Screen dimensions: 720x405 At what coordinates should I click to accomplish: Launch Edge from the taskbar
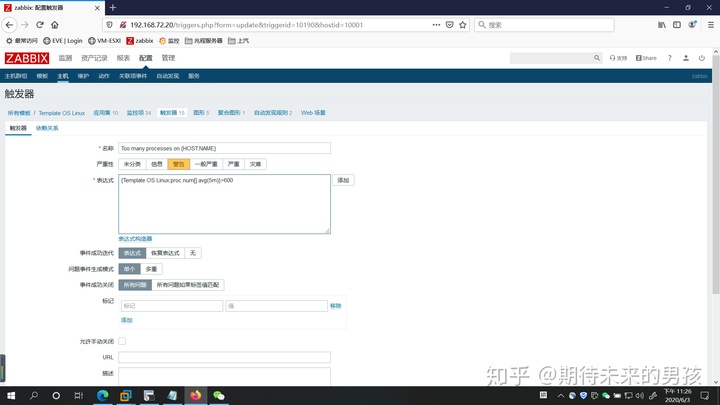click(103, 395)
